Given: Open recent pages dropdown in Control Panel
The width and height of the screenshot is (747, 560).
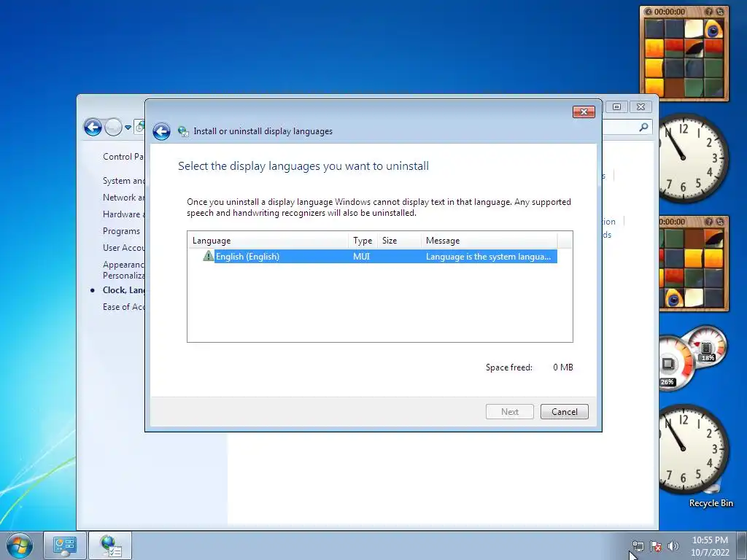Looking at the screenshot, I should point(128,127).
